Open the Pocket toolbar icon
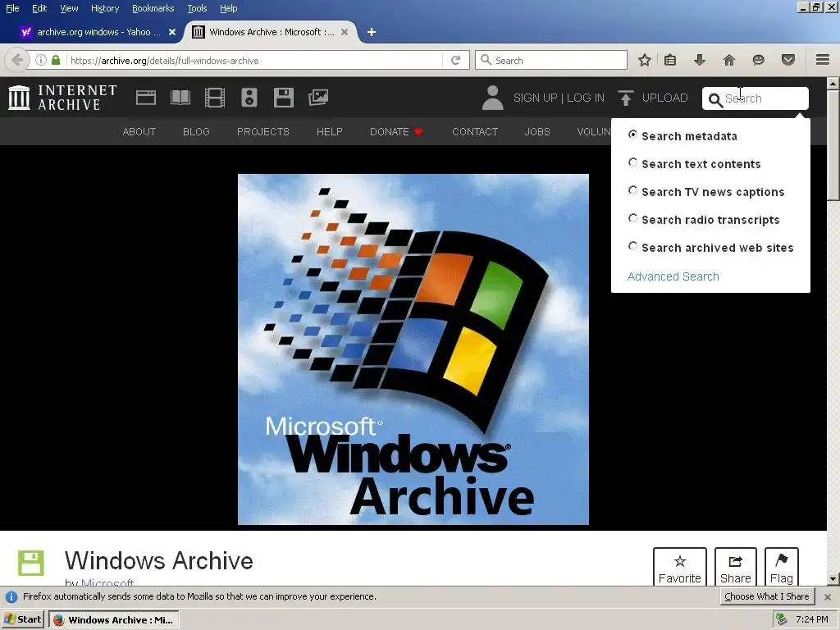 coord(788,60)
